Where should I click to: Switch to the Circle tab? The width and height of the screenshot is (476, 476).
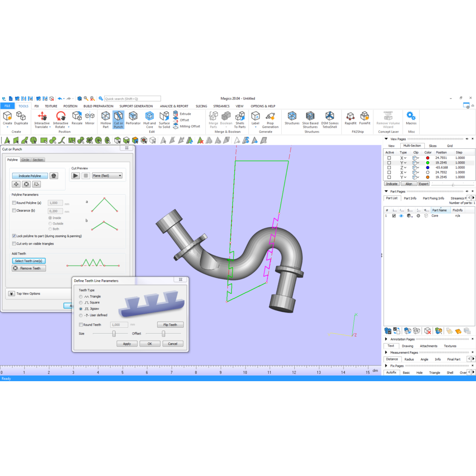[x=25, y=160]
